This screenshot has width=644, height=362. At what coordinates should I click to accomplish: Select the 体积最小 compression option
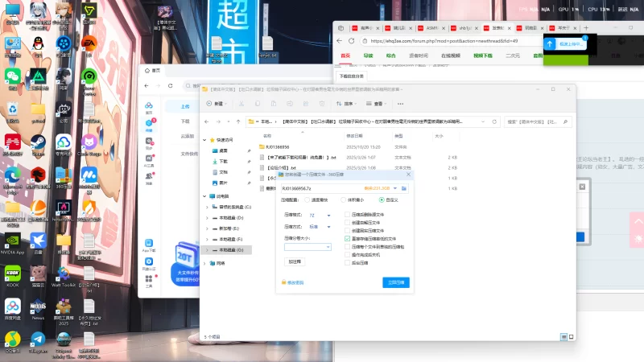(x=343, y=199)
